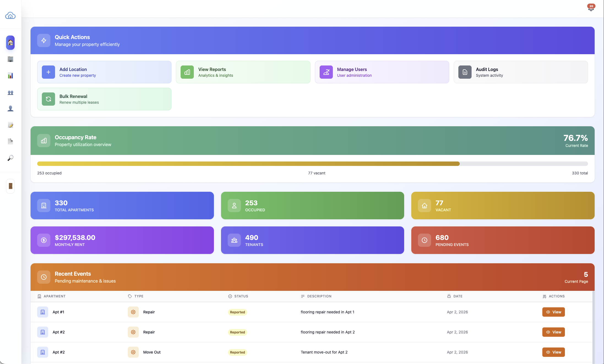Open the notification bell showing 20
The image size is (604, 364).
591,8
